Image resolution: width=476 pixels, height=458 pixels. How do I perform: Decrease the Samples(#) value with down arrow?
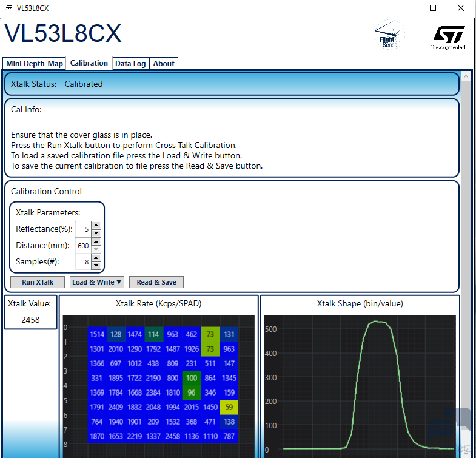tap(96, 266)
